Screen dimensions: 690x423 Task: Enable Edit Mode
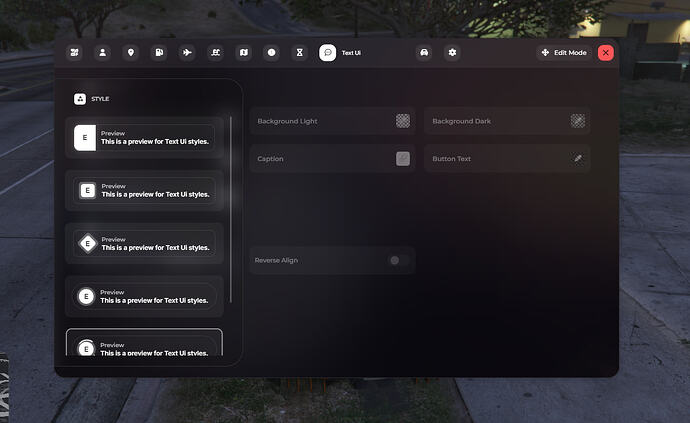coord(564,52)
